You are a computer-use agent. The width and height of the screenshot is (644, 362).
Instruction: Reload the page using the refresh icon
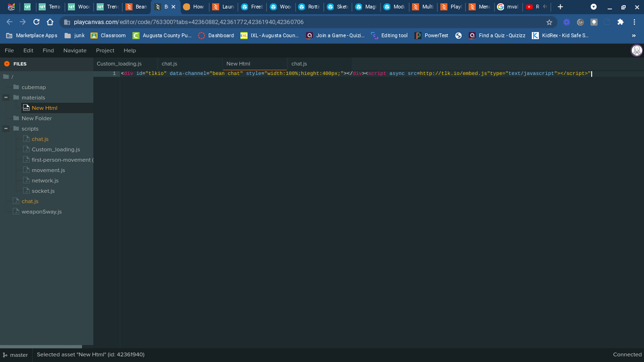pyautogui.click(x=36, y=22)
